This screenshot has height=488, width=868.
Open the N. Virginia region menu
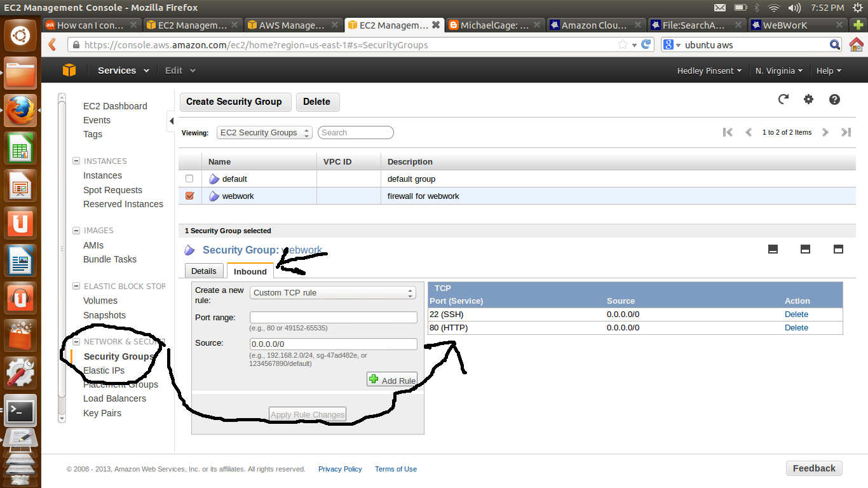[x=779, y=71]
